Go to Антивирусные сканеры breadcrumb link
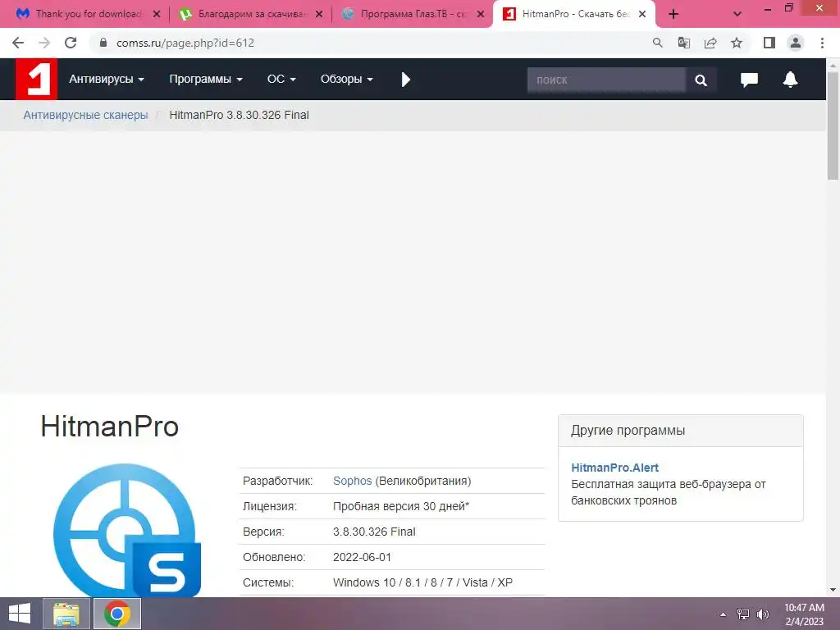840x630 pixels. click(x=85, y=115)
